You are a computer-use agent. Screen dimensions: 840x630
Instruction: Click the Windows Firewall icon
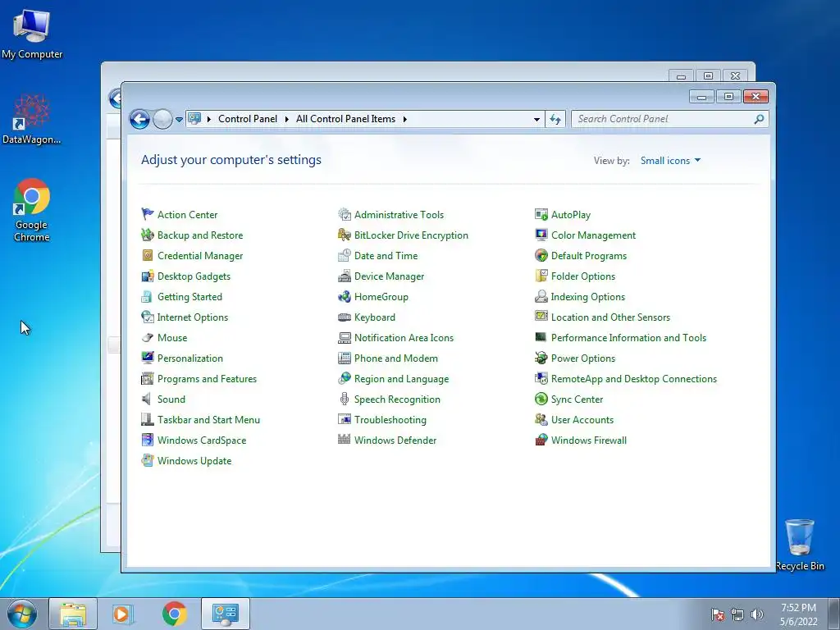click(541, 440)
